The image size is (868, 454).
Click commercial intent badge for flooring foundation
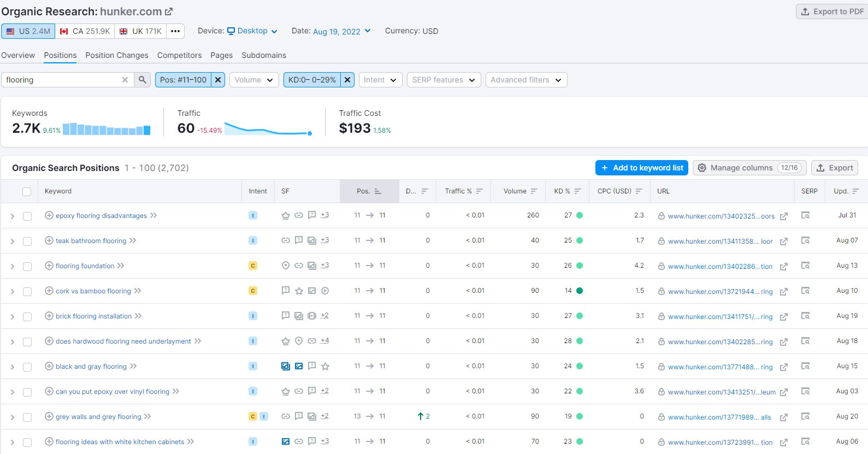tap(253, 266)
